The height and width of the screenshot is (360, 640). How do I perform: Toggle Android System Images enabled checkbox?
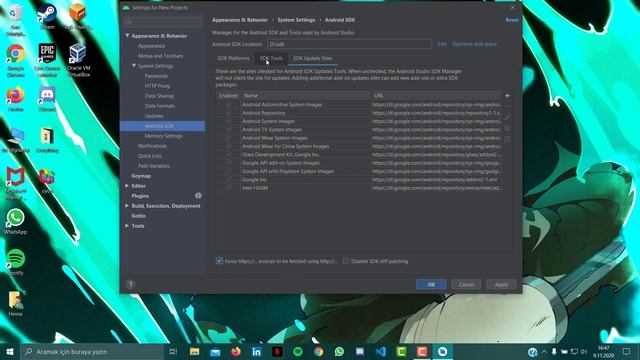(228, 121)
